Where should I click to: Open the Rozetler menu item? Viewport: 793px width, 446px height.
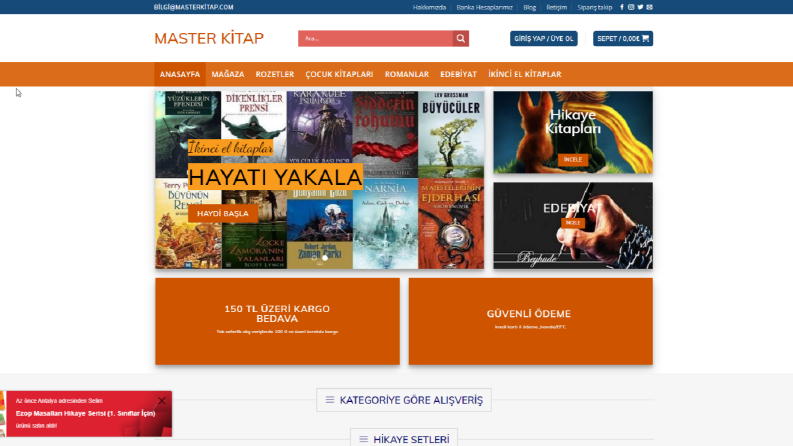pos(275,74)
